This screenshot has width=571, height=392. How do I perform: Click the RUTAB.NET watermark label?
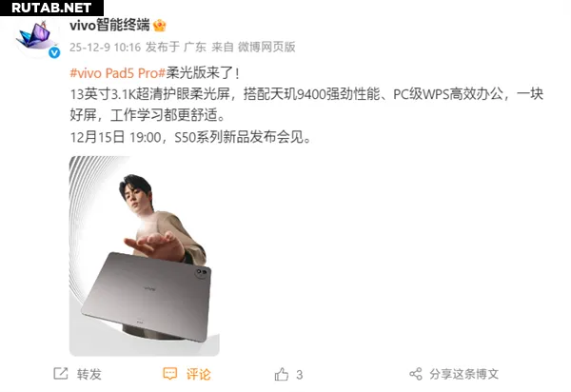51,8
